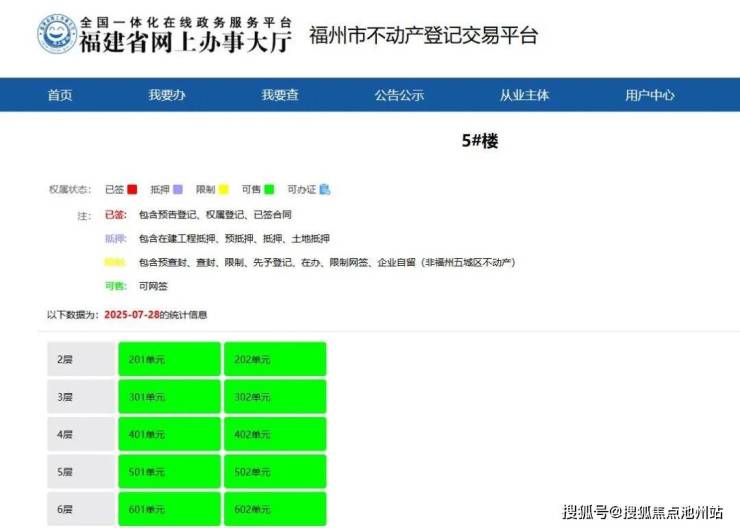The width and height of the screenshot is (740, 528).
Task: Open the 我要办 menu item
Action: (167, 95)
